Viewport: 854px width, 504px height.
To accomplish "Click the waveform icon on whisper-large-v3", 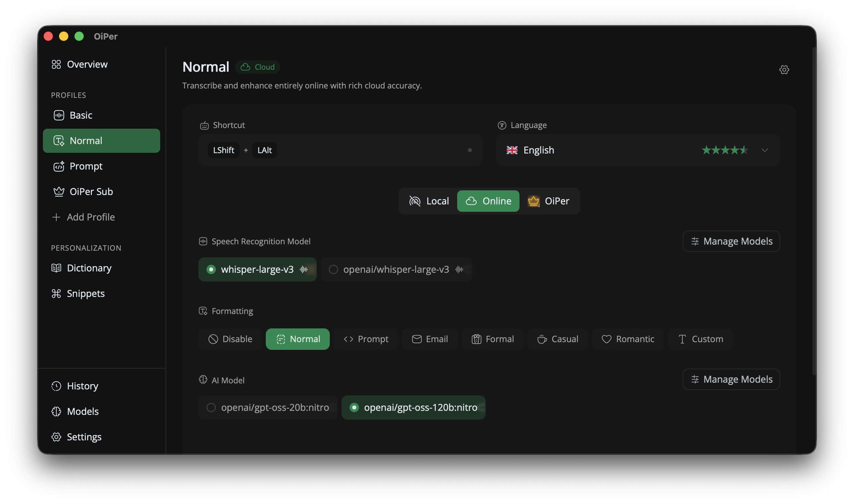I will point(304,269).
